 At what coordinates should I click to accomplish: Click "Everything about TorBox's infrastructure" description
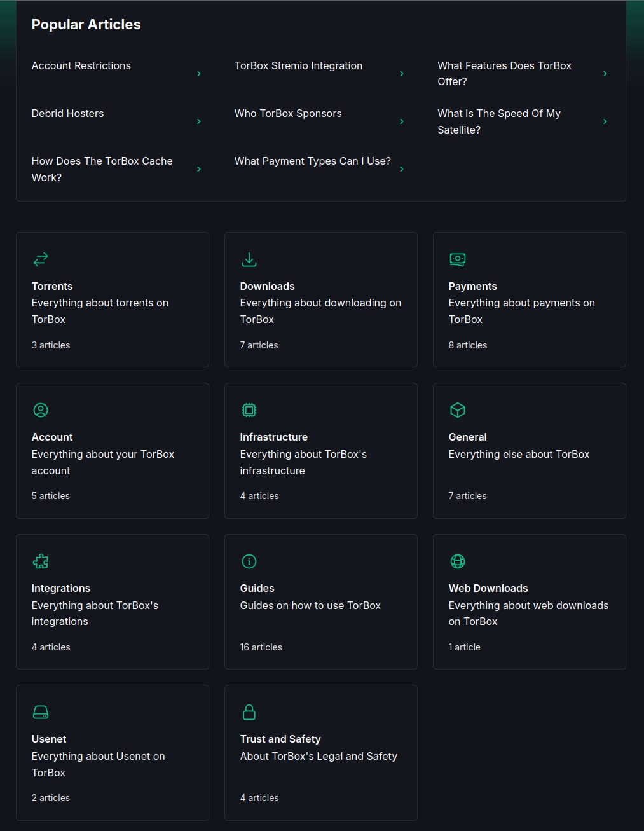(304, 462)
